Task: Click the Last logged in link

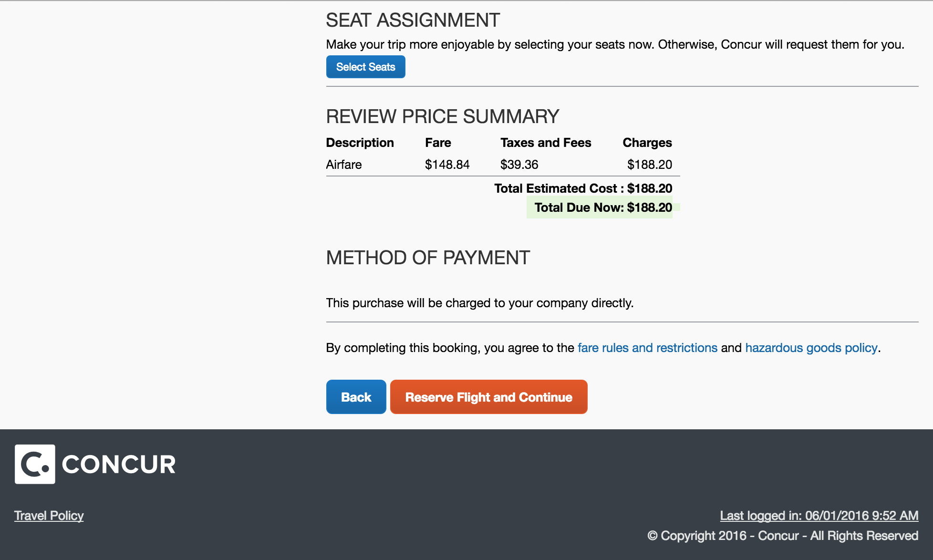Action: [x=819, y=516]
